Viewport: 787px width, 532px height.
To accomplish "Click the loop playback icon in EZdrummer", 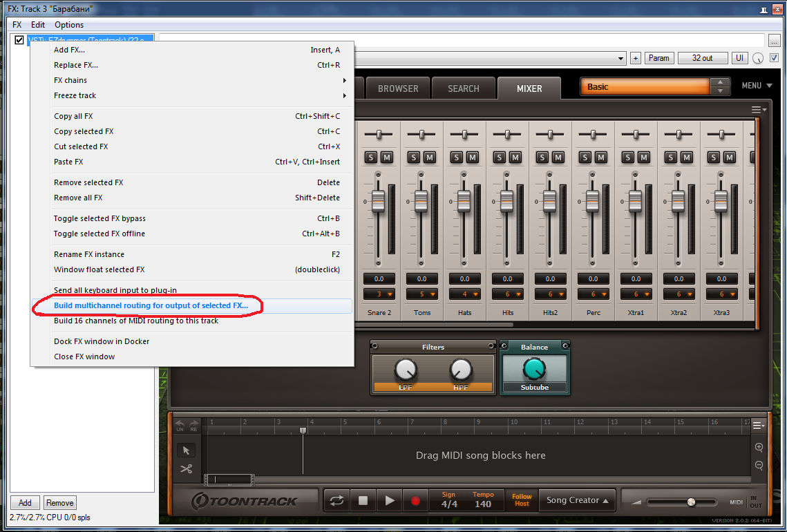I will [x=336, y=500].
